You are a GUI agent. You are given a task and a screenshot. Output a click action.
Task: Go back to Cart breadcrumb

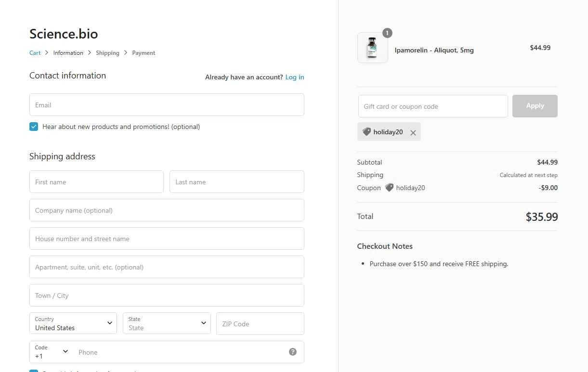(35, 53)
